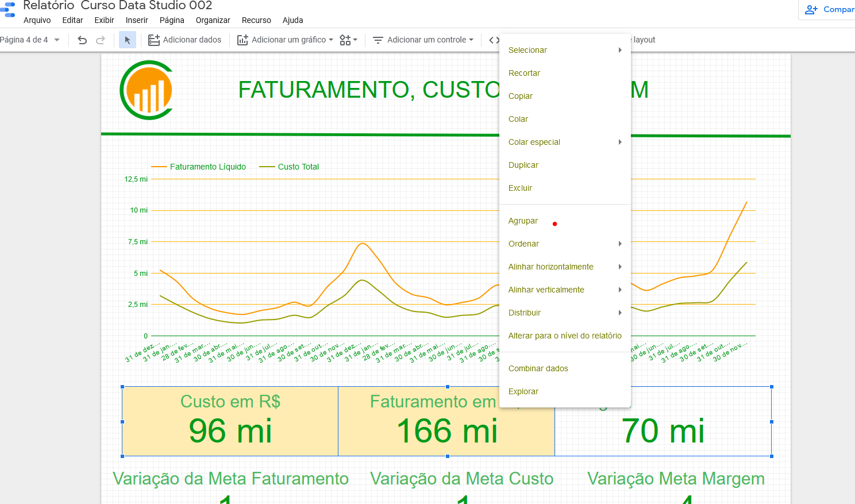Choose Colar in context menu
The width and height of the screenshot is (855, 504).
click(x=565, y=119)
